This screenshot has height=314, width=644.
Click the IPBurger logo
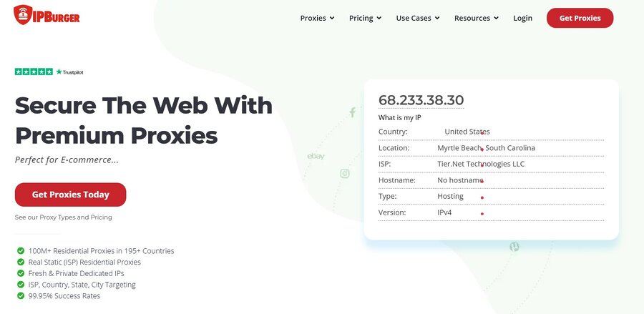[x=47, y=15]
